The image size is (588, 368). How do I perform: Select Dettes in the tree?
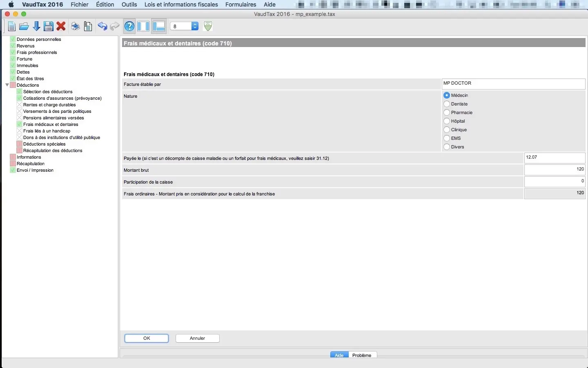(23, 72)
